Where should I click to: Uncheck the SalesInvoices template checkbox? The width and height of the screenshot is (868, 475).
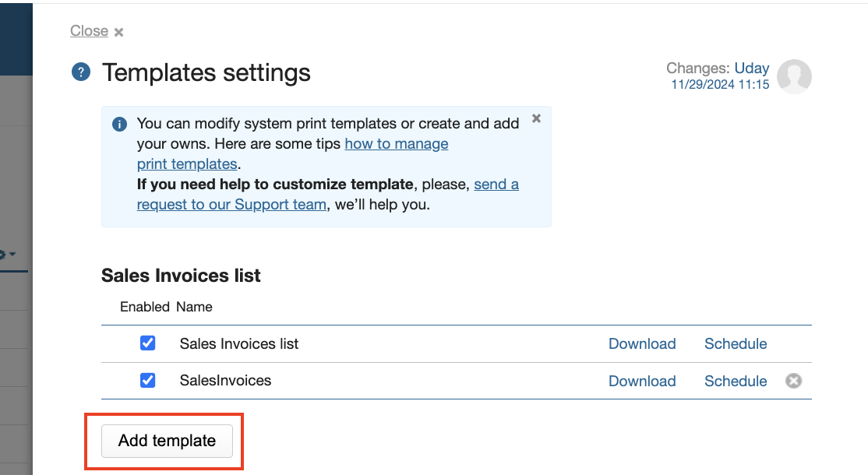pos(147,381)
